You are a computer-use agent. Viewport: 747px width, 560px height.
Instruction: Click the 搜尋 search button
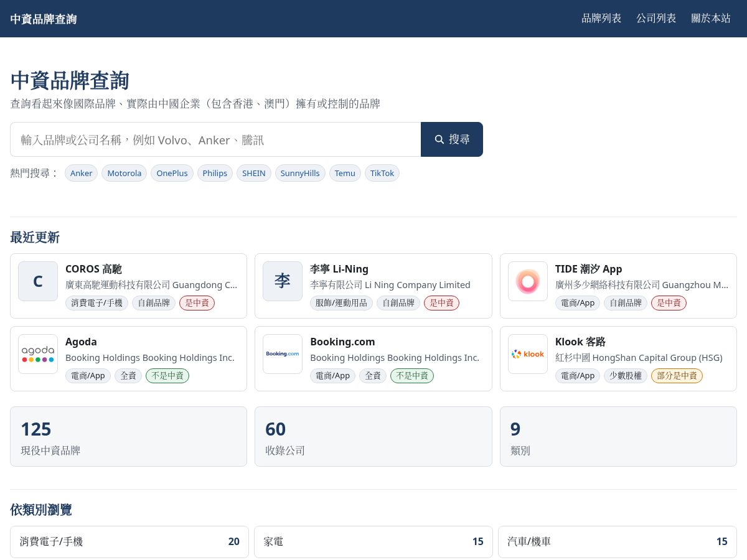pos(452,139)
